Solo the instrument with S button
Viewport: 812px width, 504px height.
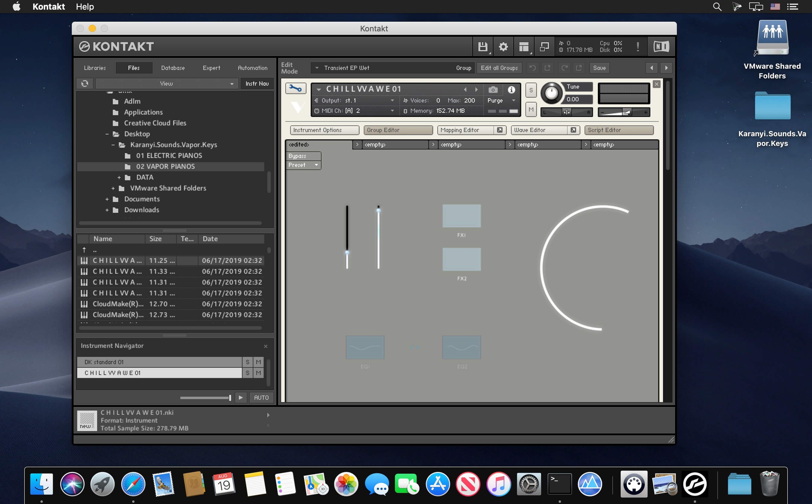[531, 90]
